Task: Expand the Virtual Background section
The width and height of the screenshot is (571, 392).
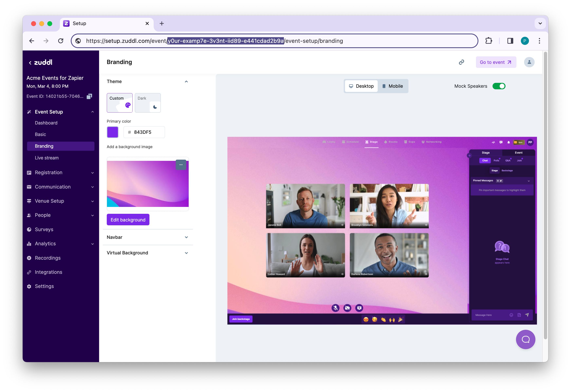Action: coord(147,253)
